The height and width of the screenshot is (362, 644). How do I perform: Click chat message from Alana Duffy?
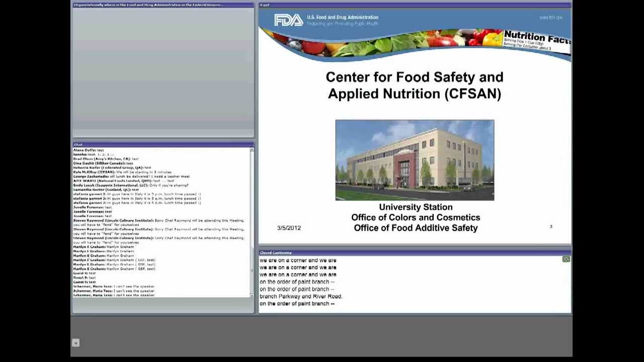[x=89, y=150]
